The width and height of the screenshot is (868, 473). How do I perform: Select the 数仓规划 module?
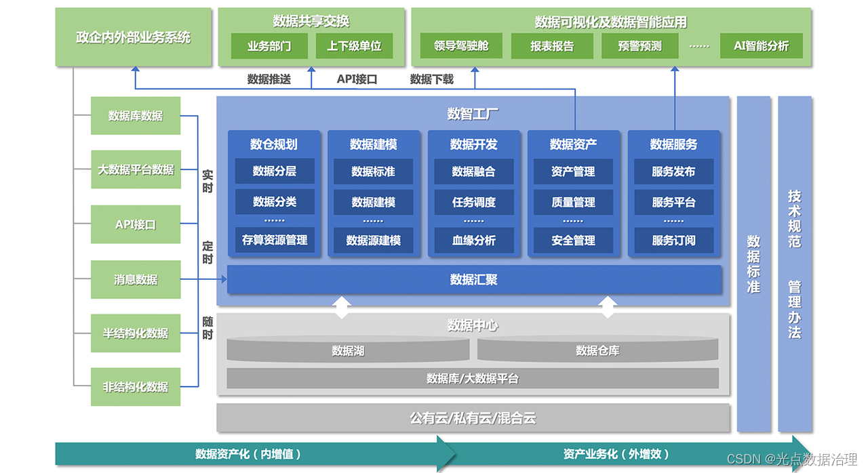pyautogui.click(x=274, y=144)
